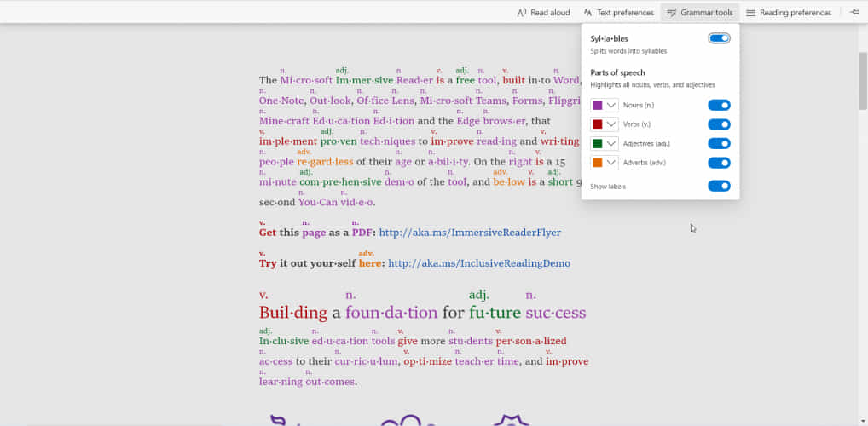Click the word "Inclusive"

pyautogui.click(x=283, y=342)
